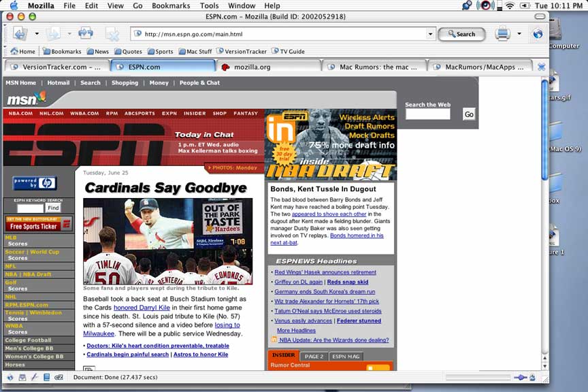Click the scrollbar down arrow

click(x=545, y=367)
